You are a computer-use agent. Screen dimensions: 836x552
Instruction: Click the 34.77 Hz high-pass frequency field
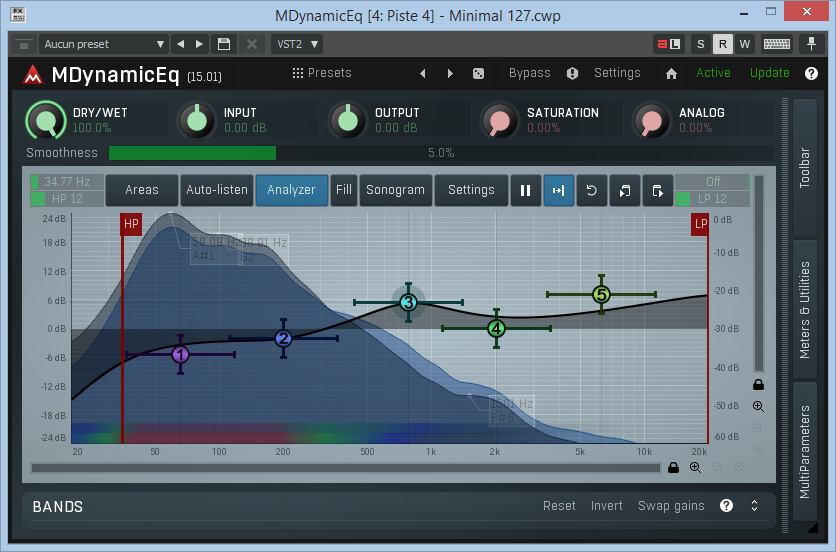[x=67, y=182]
